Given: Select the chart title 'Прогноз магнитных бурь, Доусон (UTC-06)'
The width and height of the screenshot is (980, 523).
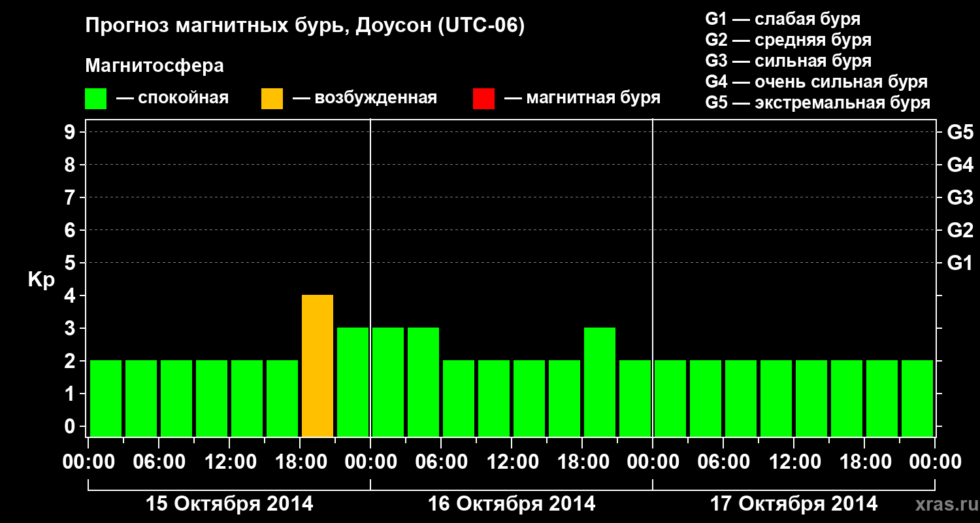Looking at the screenshot, I should [x=305, y=27].
